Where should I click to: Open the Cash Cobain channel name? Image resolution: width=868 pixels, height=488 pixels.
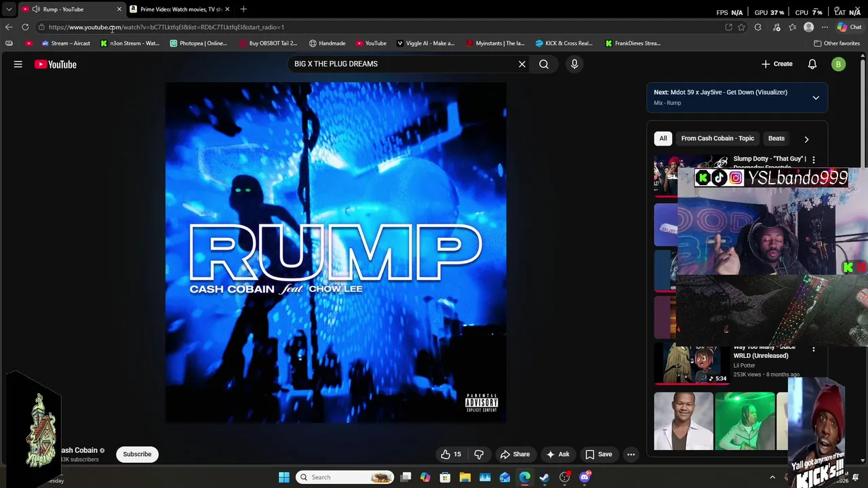(79, 450)
